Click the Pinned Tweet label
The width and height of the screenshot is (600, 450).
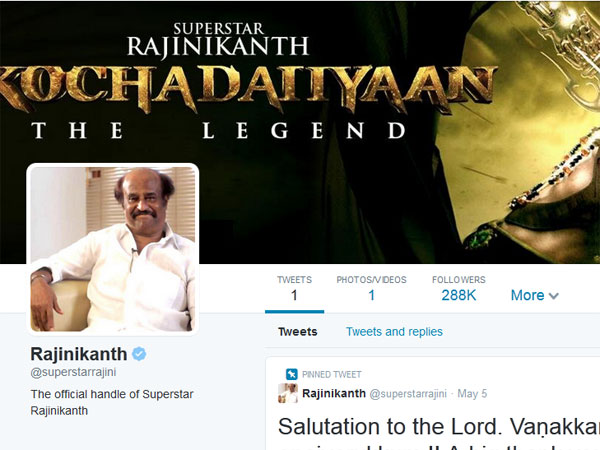(x=332, y=374)
